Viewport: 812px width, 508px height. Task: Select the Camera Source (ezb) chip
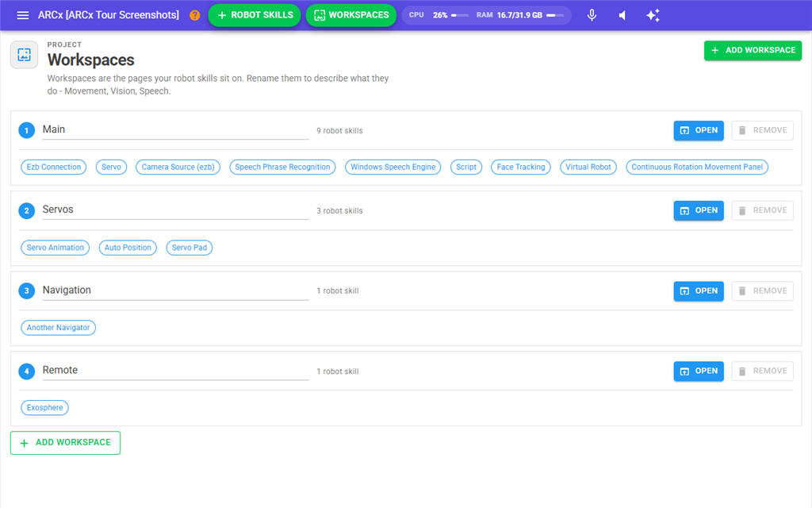(178, 167)
